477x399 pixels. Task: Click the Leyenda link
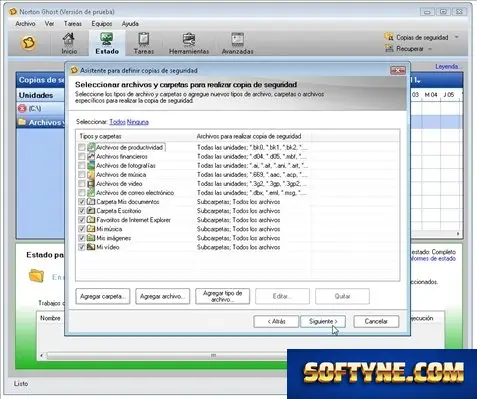click(x=448, y=67)
